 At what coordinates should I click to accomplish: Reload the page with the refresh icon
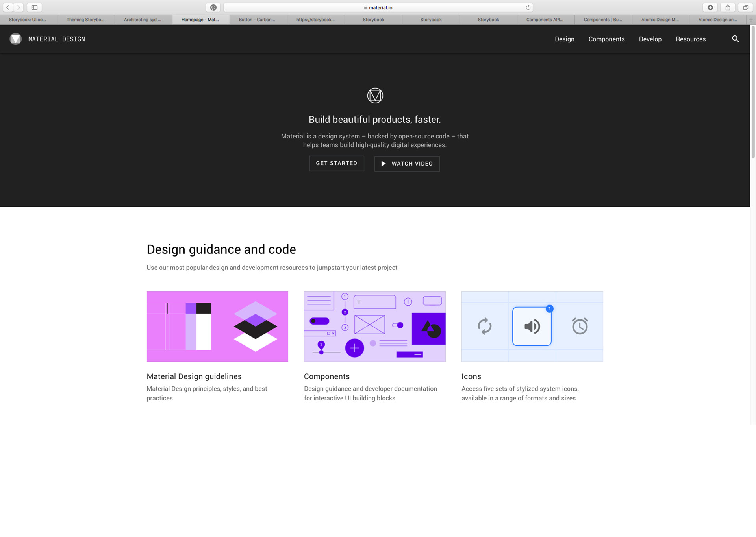click(528, 7)
